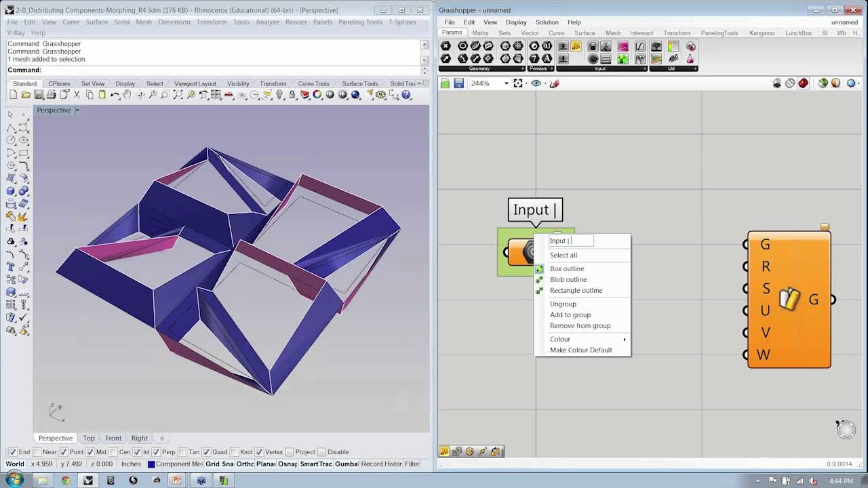868x488 pixels.
Task: Click the Chrome icon in the taskbar
Action: (65, 480)
